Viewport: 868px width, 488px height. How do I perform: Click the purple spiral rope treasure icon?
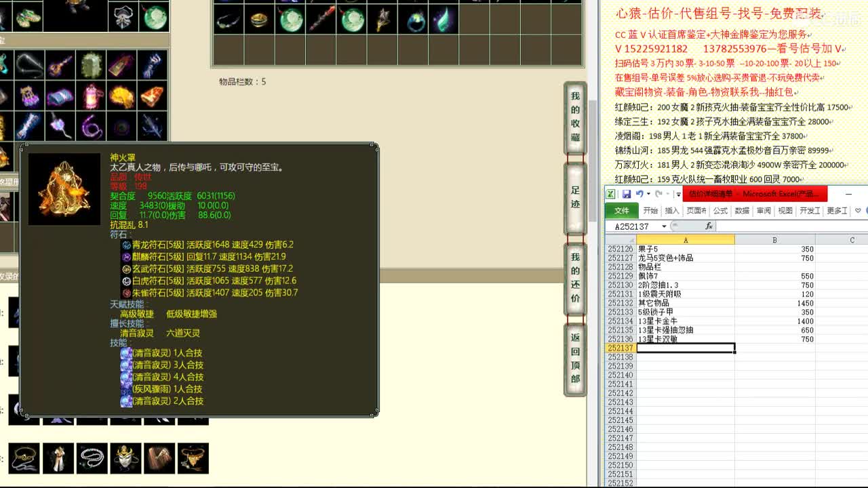coord(91,127)
